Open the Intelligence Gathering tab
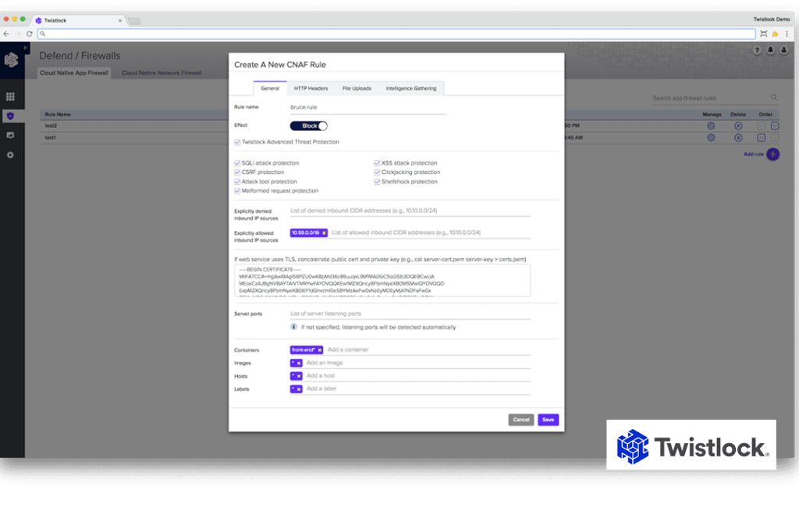Image resolution: width=799 pixels, height=532 pixels. coord(411,88)
